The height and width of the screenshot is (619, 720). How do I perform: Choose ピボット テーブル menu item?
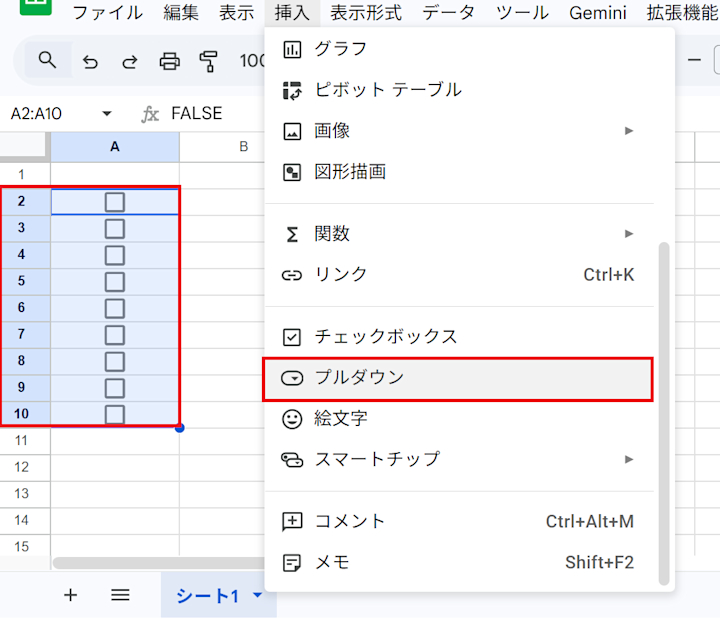(459, 90)
